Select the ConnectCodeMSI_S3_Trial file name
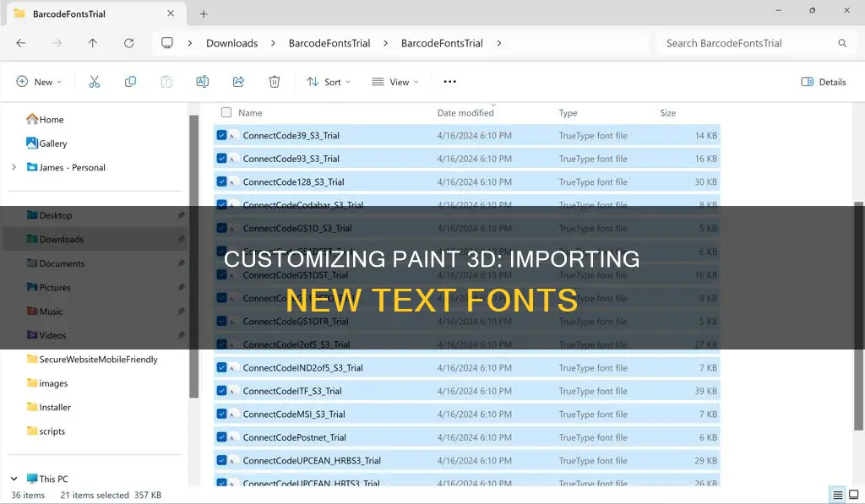865x504 pixels. point(294,415)
